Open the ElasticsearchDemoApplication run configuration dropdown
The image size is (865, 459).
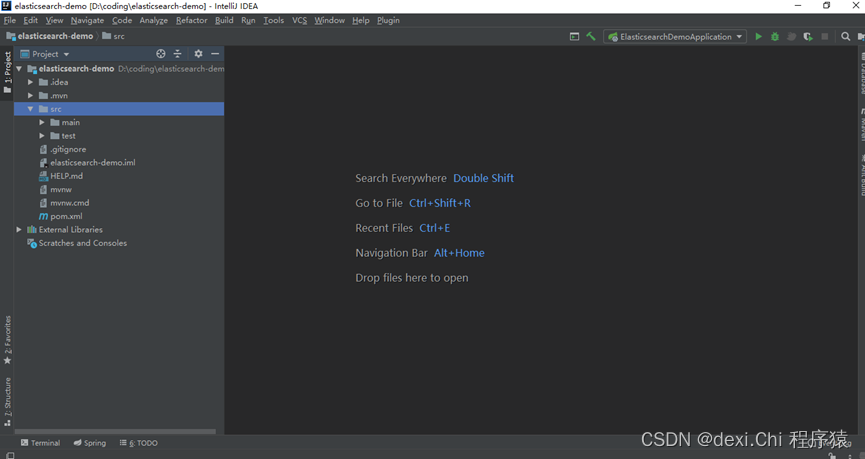[x=675, y=36]
